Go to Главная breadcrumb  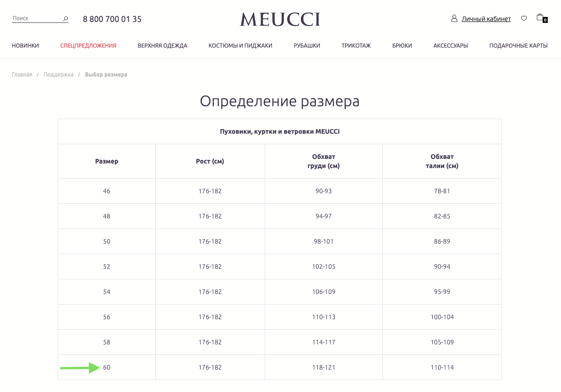click(22, 75)
